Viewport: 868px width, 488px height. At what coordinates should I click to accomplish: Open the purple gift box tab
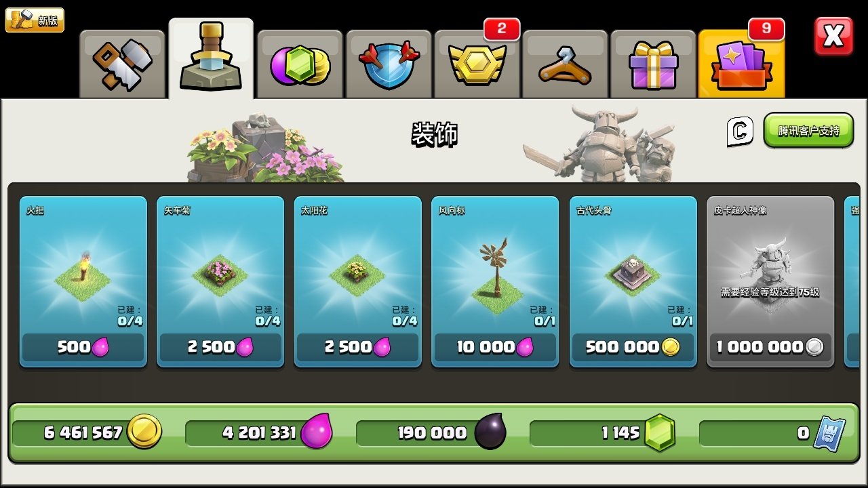(x=653, y=64)
